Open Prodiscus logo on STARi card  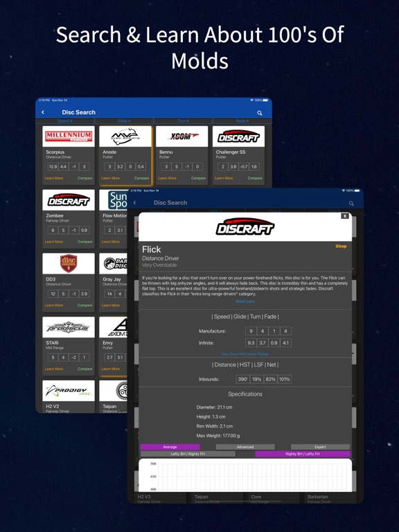[x=69, y=327]
